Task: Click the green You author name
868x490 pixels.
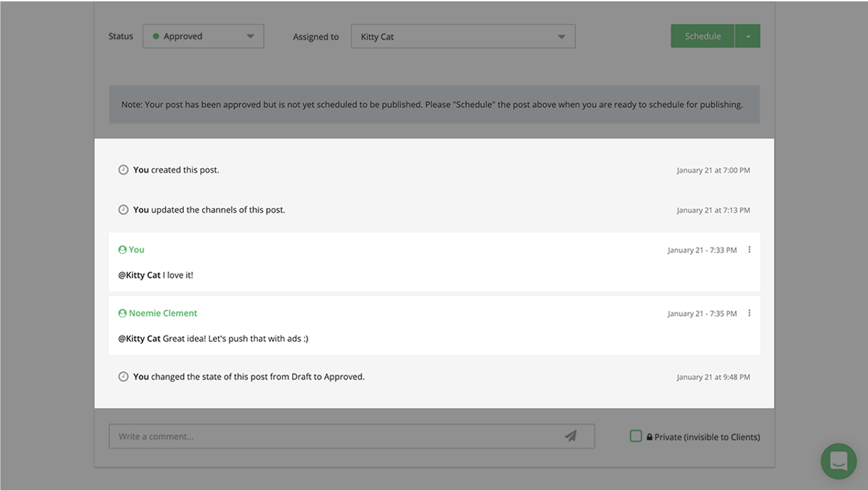Action: point(137,250)
